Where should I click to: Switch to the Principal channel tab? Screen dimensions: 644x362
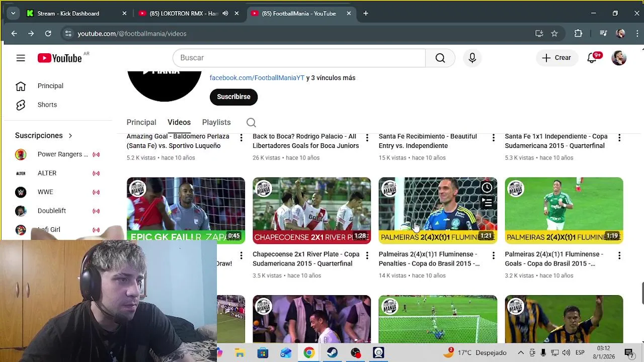[141, 122]
